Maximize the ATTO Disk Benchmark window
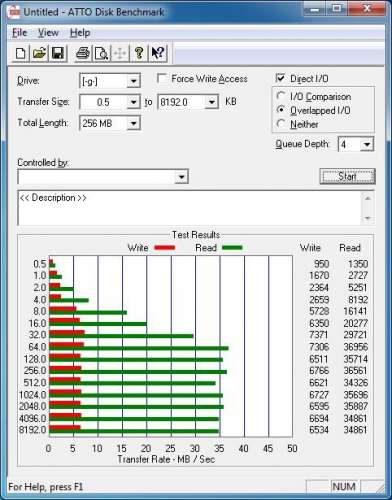 pos(336,9)
